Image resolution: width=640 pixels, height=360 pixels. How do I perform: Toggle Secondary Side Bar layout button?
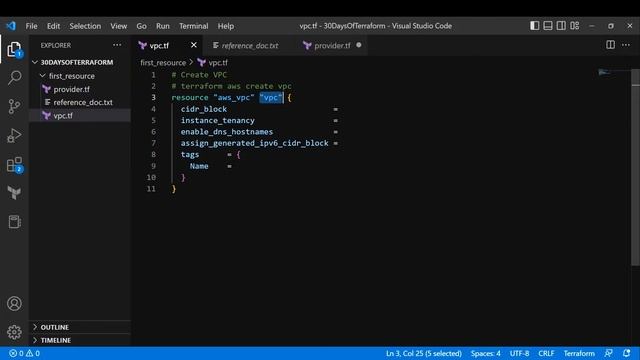(561, 26)
